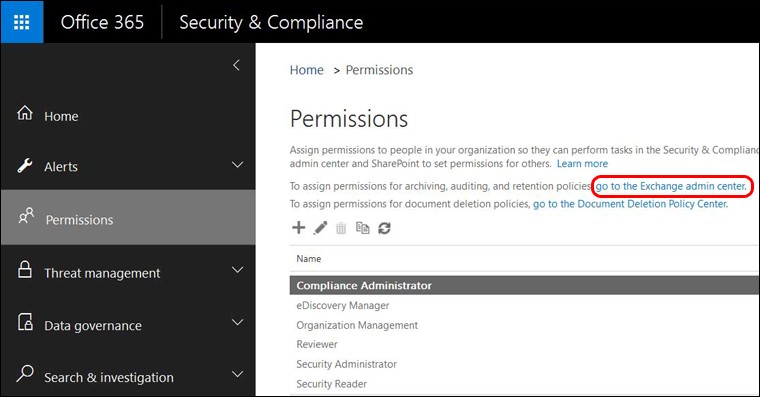Image resolution: width=760 pixels, height=397 pixels.
Task: Expand the Threat management chevron
Action: 238,270
